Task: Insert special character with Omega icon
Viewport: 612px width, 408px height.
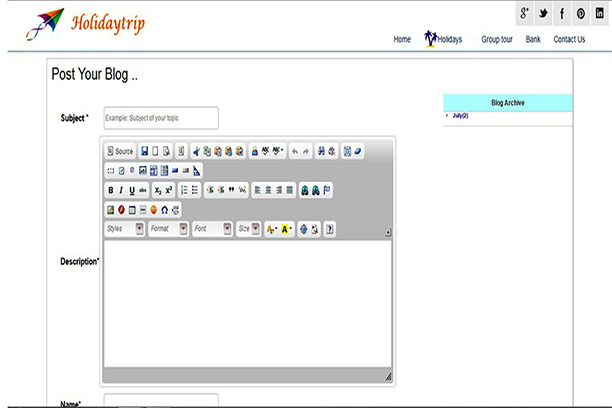Action: (165, 210)
